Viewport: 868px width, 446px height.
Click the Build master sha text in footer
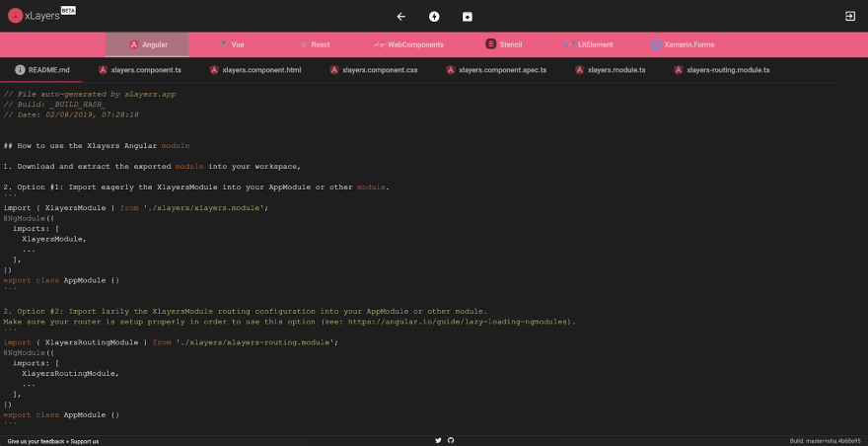click(x=826, y=441)
